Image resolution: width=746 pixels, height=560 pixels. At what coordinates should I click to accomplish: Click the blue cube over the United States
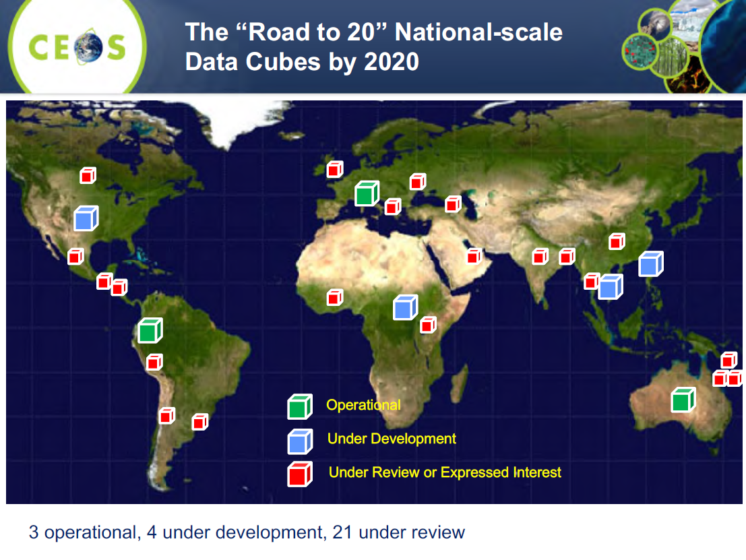[x=86, y=218]
